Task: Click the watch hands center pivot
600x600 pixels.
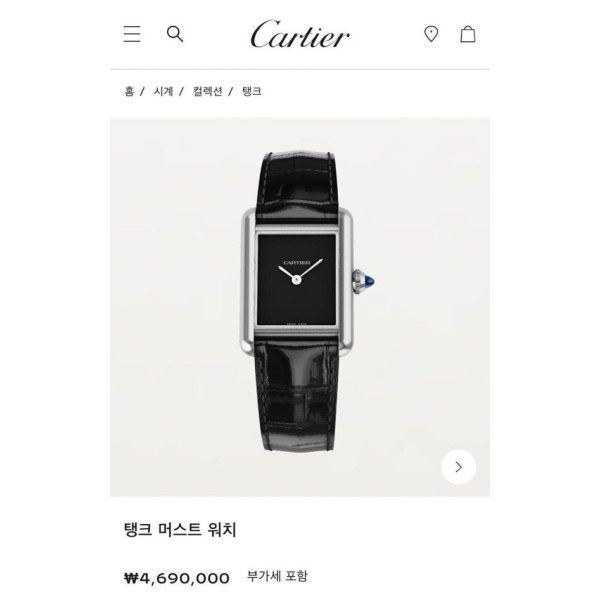Action: point(296,280)
